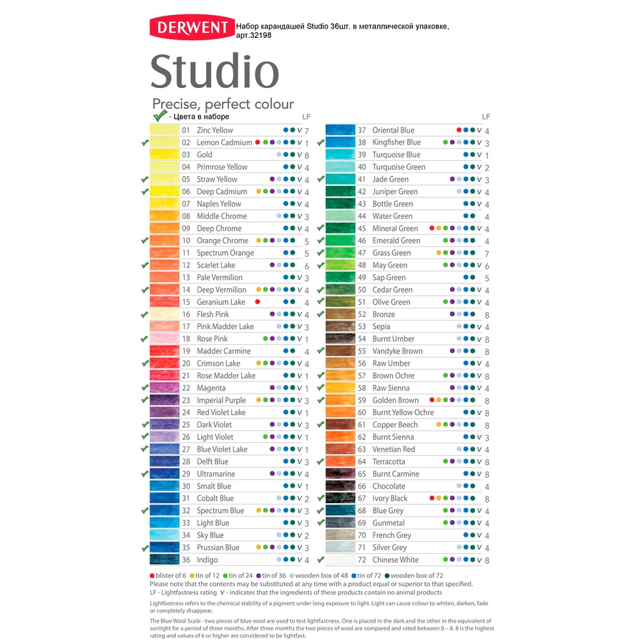Choose the Sky Blue swatch
644x644 pixels.
[165, 535]
